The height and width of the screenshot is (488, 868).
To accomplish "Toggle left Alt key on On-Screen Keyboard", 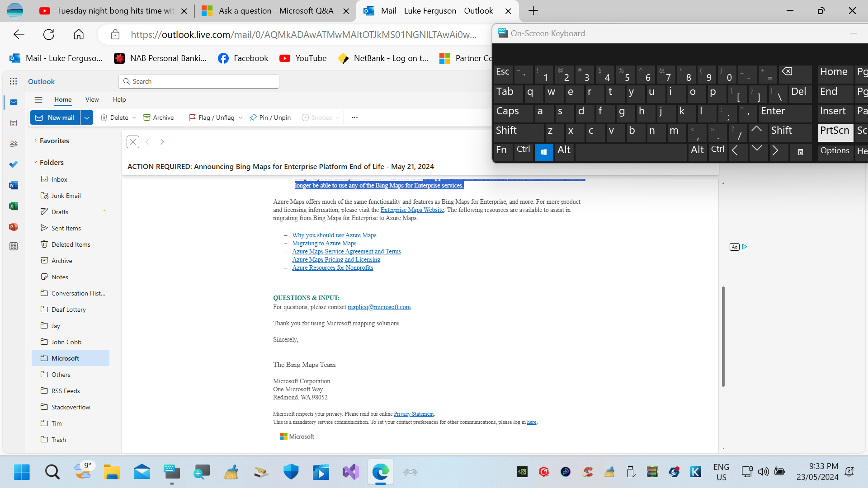I will pyautogui.click(x=564, y=152).
